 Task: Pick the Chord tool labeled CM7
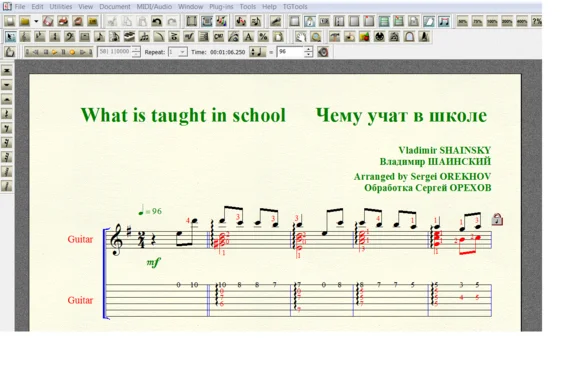pos(219,36)
